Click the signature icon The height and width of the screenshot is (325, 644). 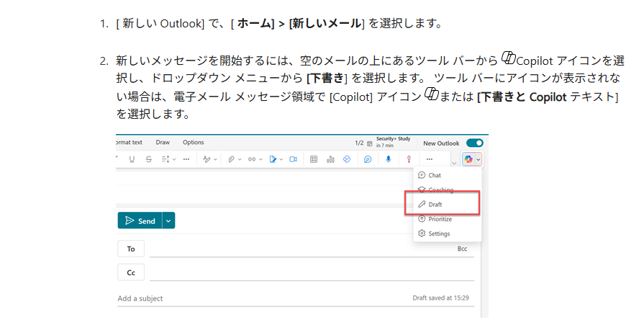point(273,159)
